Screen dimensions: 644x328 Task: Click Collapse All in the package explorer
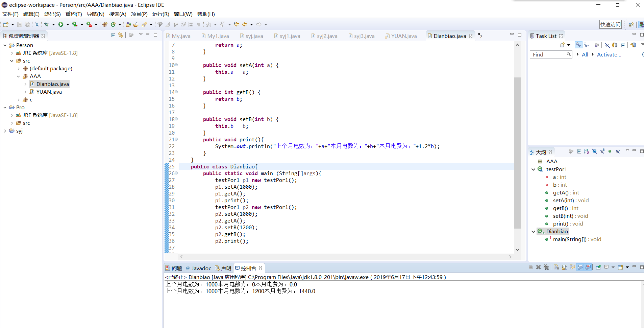pos(113,35)
